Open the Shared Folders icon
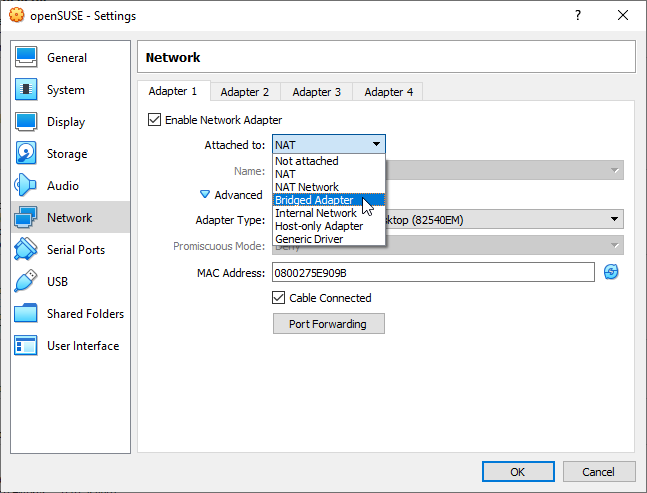 pyautogui.click(x=27, y=314)
